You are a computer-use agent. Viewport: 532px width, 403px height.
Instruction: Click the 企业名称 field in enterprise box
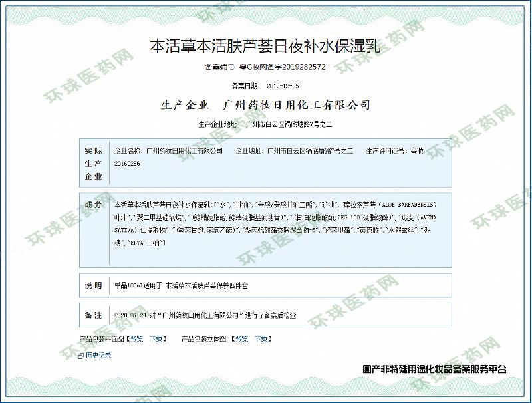(x=169, y=151)
